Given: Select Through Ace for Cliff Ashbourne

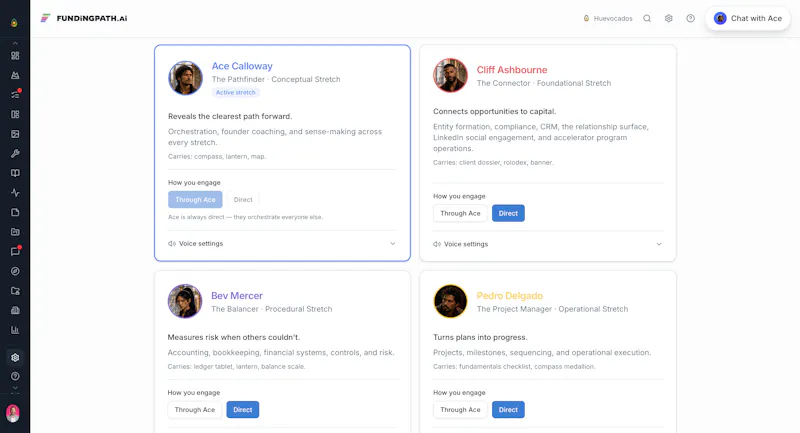Looking at the screenshot, I should pyautogui.click(x=460, y=213).
